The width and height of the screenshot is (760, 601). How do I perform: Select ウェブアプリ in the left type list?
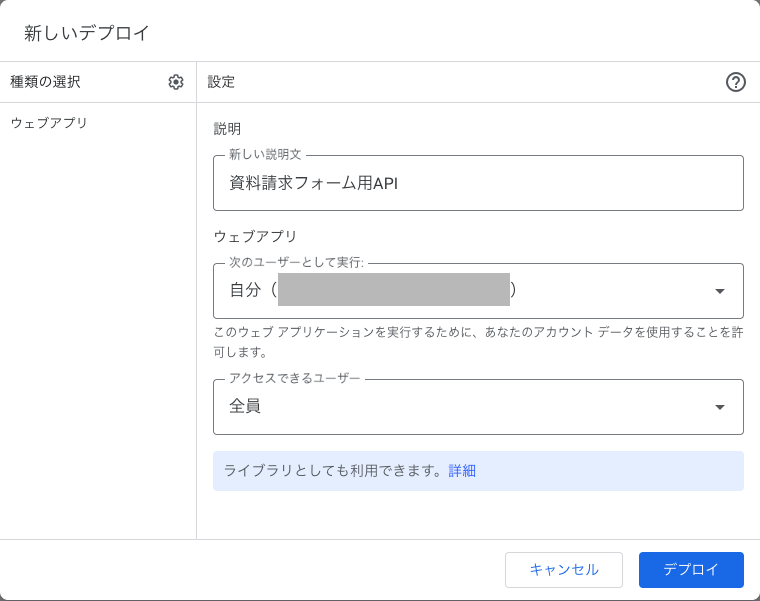tap(49, 123)
